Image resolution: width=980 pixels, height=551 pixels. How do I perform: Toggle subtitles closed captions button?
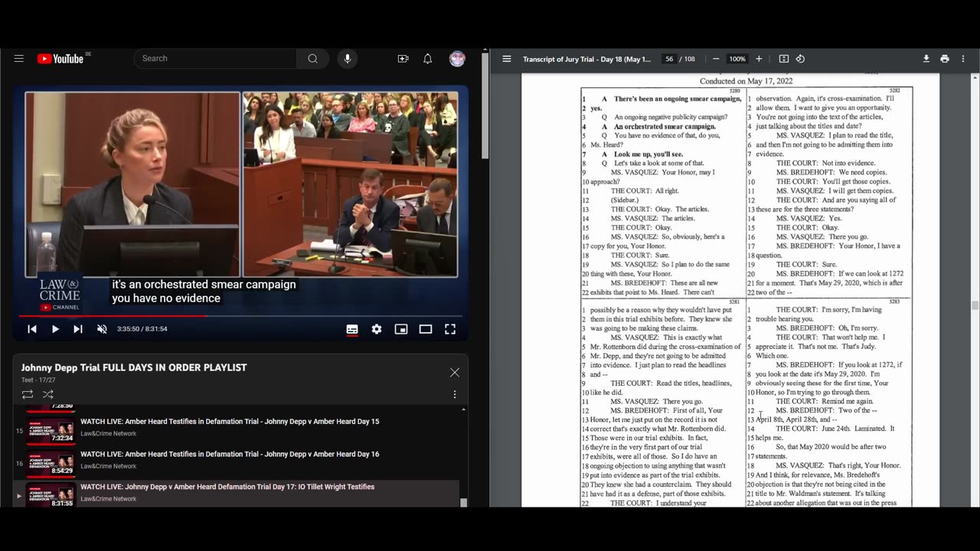(x=352, y=329)
